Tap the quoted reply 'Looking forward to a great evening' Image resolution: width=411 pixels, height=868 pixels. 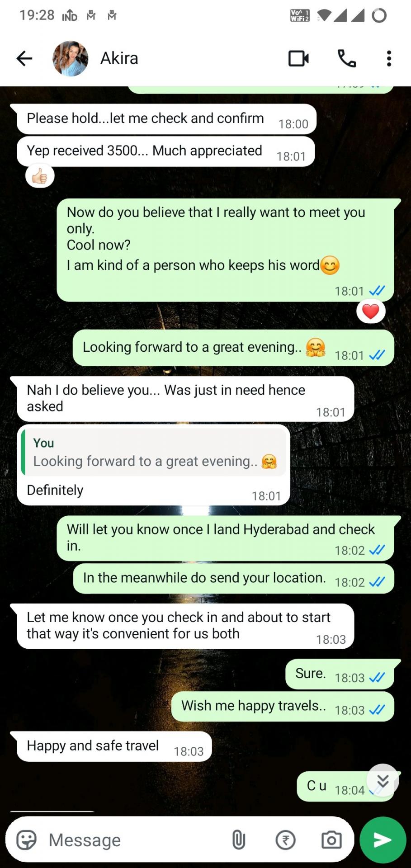click(153, 453)
